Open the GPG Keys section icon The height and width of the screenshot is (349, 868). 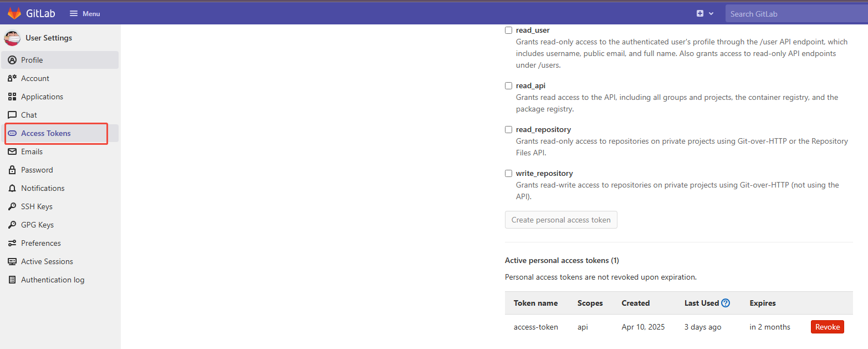coord(12,224)
